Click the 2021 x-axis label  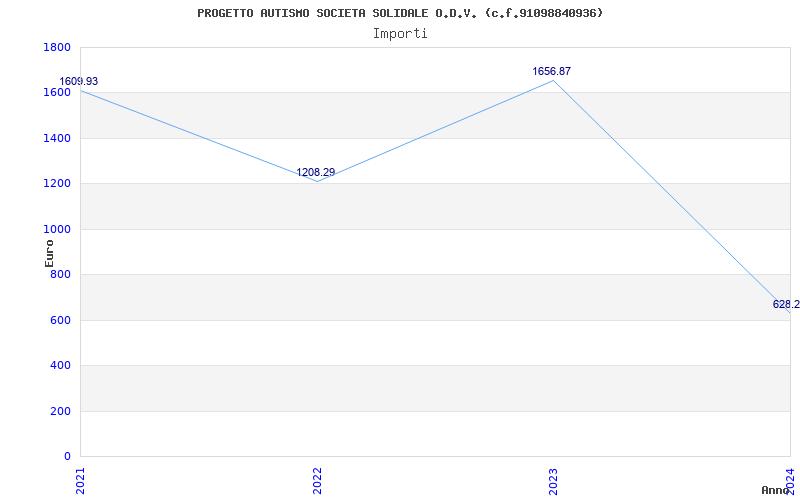[x=80, y=481]
